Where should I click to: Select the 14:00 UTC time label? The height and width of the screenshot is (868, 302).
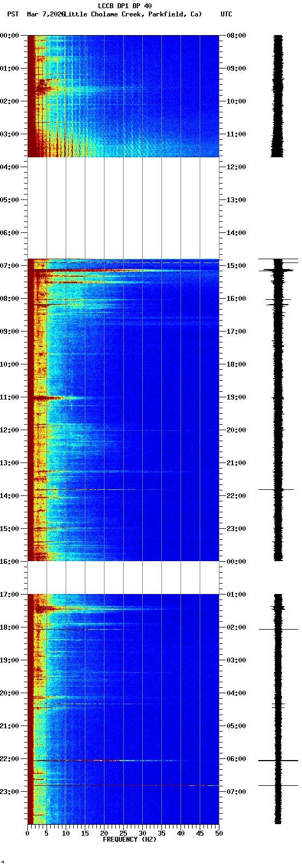(237, 233)
